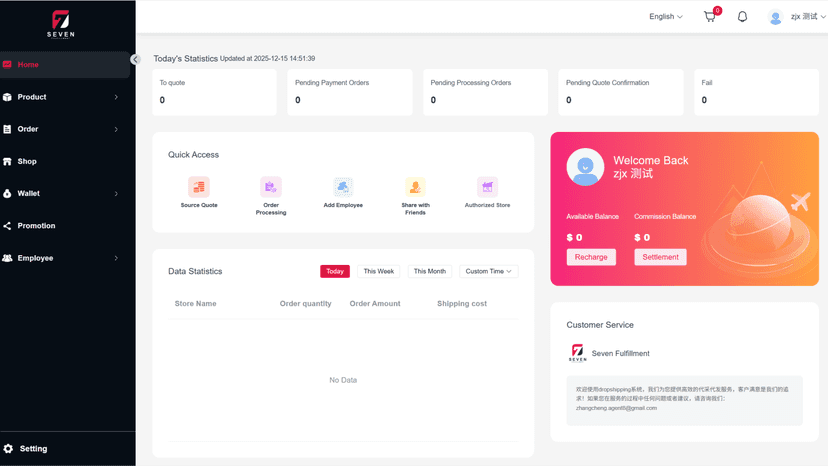Click the Employee people icon
The height and width of the screenshot is (466, 828).
7,258
